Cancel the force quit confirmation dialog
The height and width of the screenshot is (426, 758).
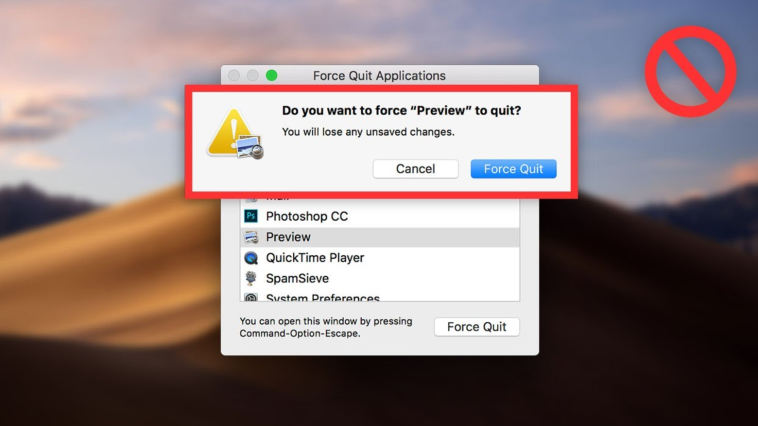(x=415, y=169)
